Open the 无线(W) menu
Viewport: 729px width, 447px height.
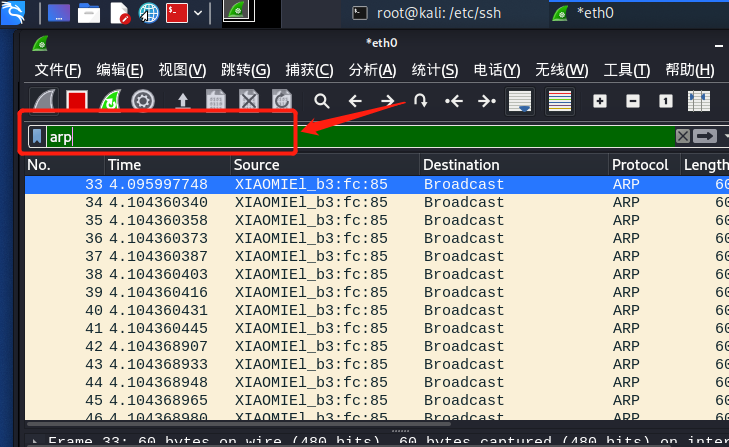562,70
